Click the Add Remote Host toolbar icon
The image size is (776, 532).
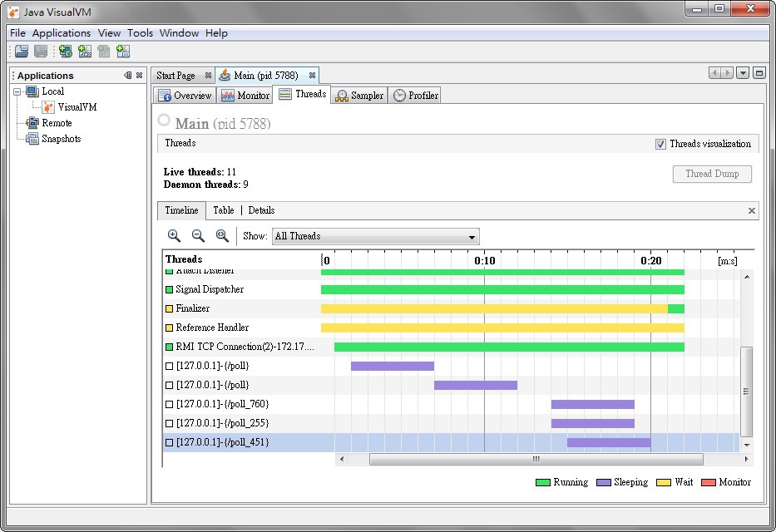pyautogui.click(x=65, y=52)
